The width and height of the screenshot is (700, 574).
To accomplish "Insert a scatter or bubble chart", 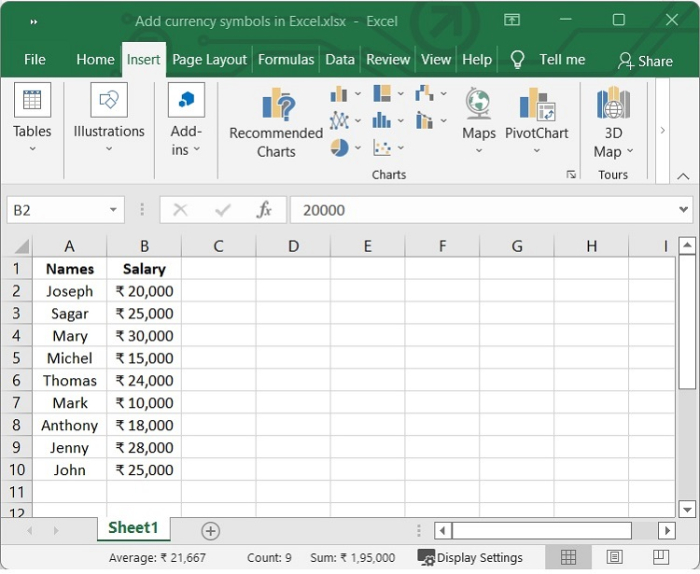I will [382, 147].
